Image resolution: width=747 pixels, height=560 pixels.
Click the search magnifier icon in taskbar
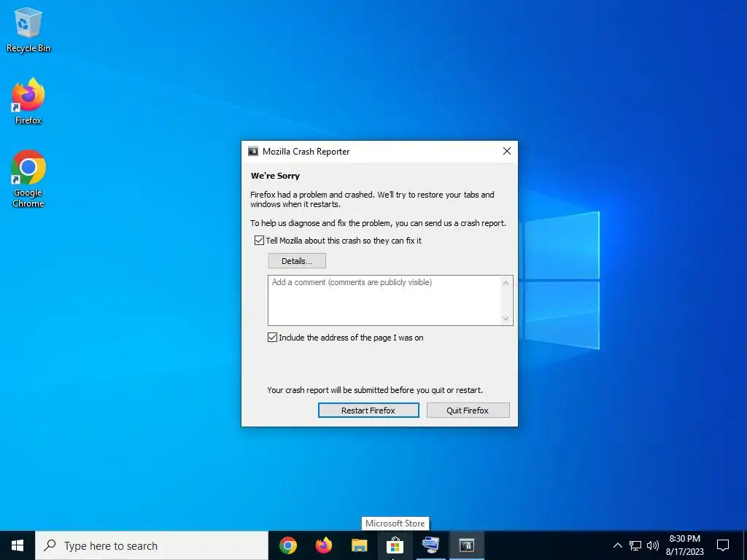point(50,545)
